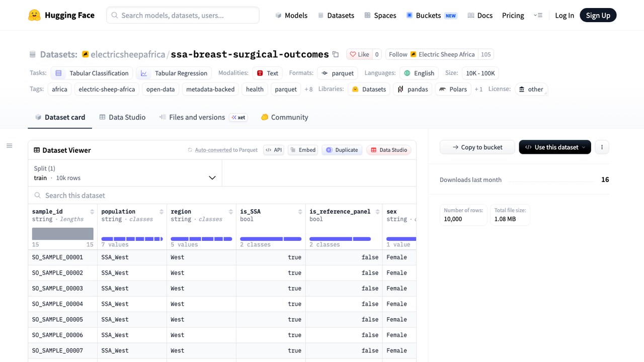Go to Models in the top navigation
The width and height of the screenshot is (644, 362).
291,16
